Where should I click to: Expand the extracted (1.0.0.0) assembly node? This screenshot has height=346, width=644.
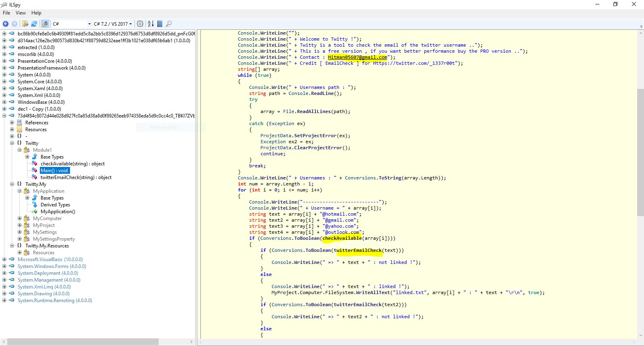4,47
